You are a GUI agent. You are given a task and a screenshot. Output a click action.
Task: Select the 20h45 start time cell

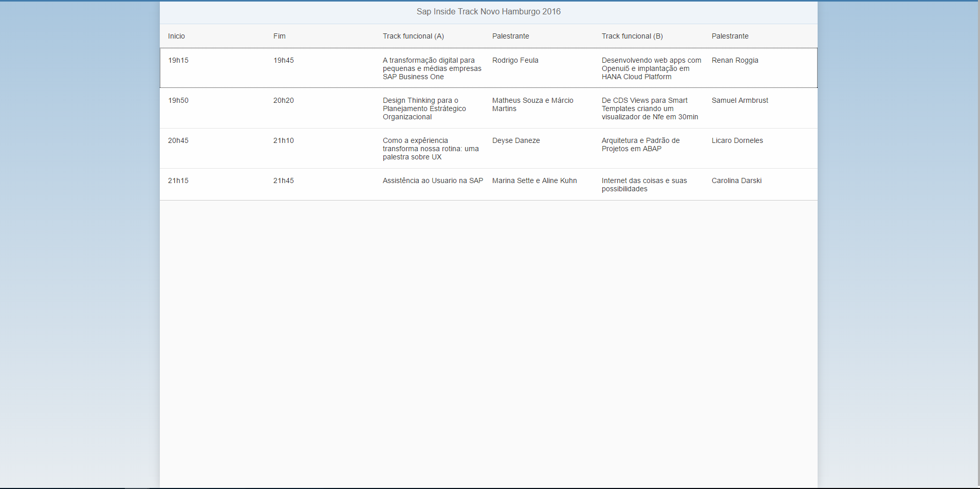click(x=178, y=140)
